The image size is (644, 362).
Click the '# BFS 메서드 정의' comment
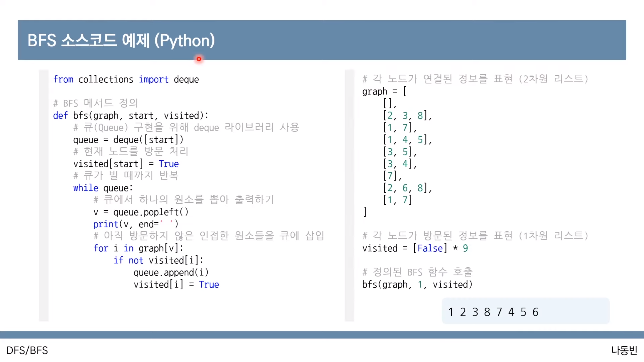tap(95, 103)
